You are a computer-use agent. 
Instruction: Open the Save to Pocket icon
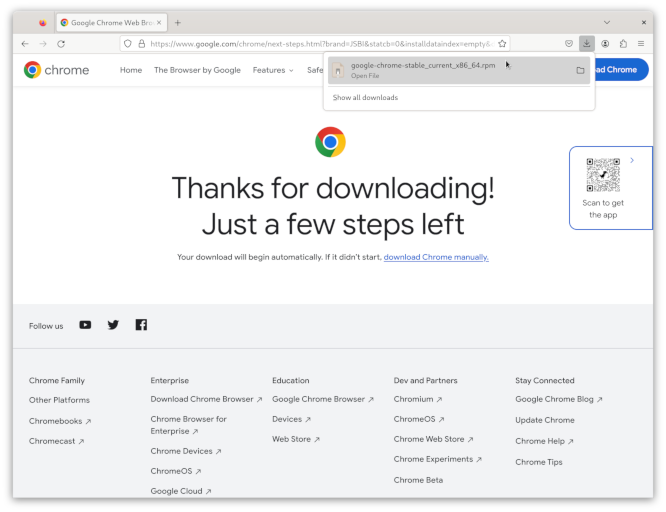tap(569, 44)
